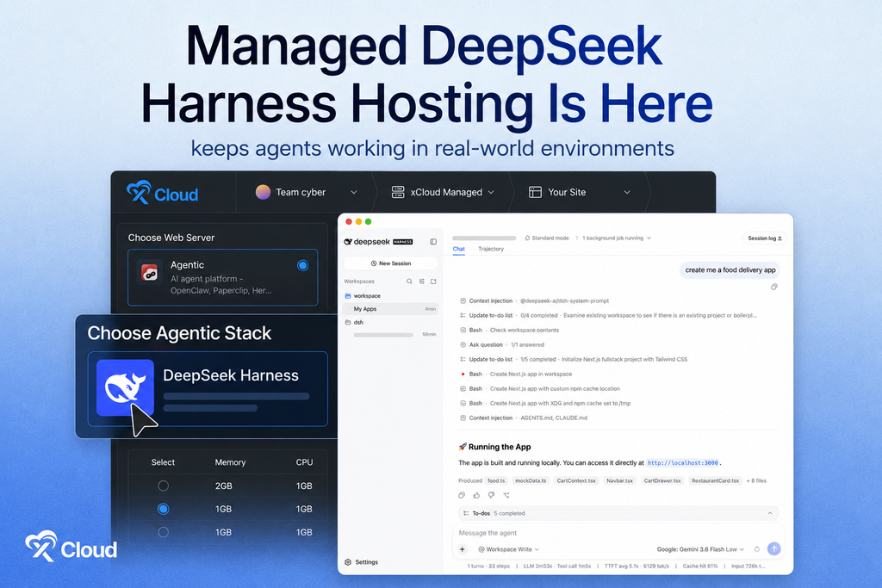Collapse the sidebar using the panel toggle icon
Viewport: 882px width, 588px height.
click(x=433, y=242)
